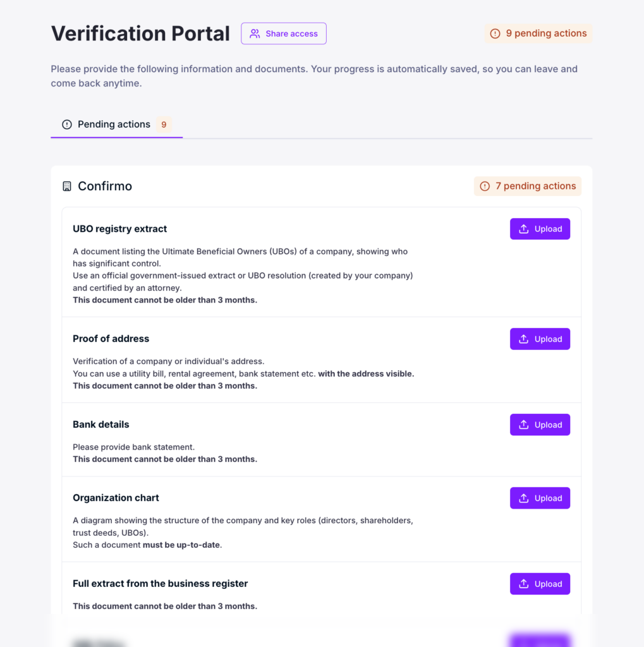The width and height of the screenshot is (644, 647).
Task: Upload the Bank details statement
Action: [x=540, y=425]
